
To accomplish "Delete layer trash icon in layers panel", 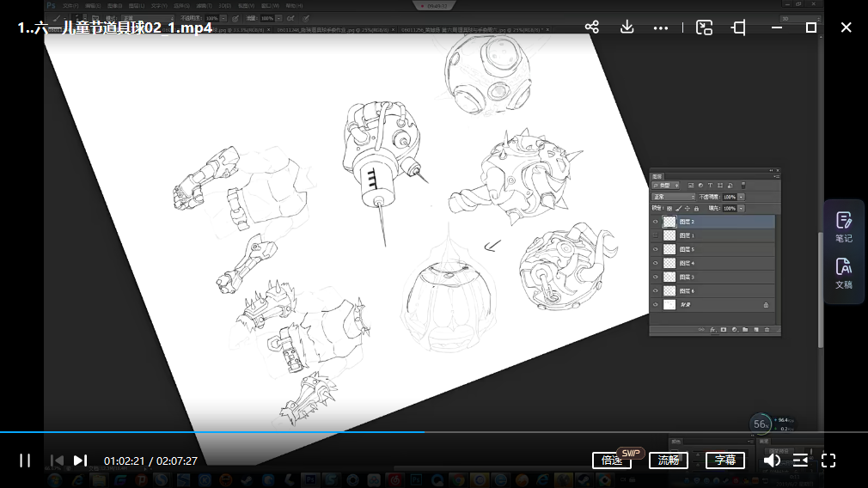I will tap(767, 330).
